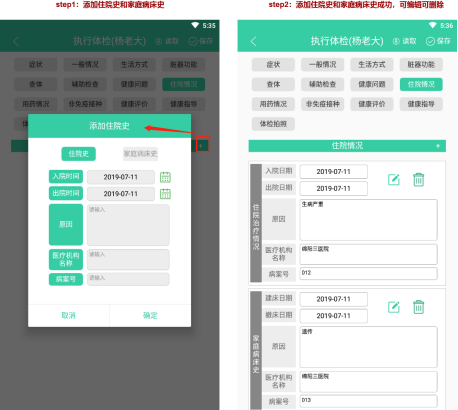
Task: Open 用药情况 tab on right screen
Action: coord(273,104)
